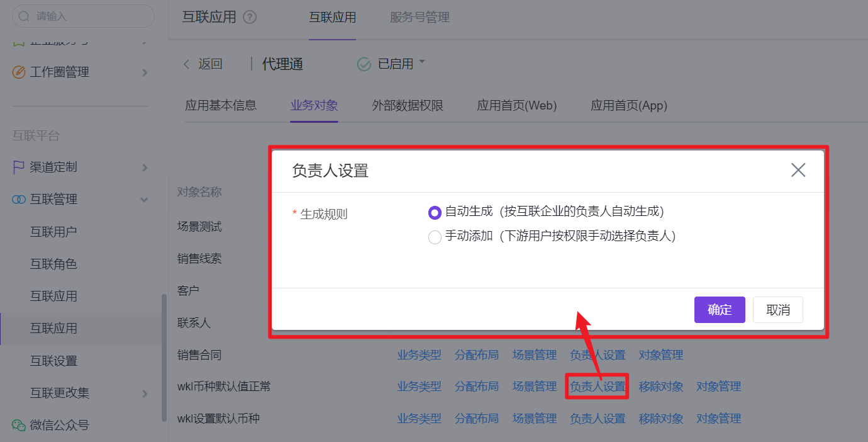Click 销售合同 object name
This screenshot has height=442, width=868.
(199, 355)
